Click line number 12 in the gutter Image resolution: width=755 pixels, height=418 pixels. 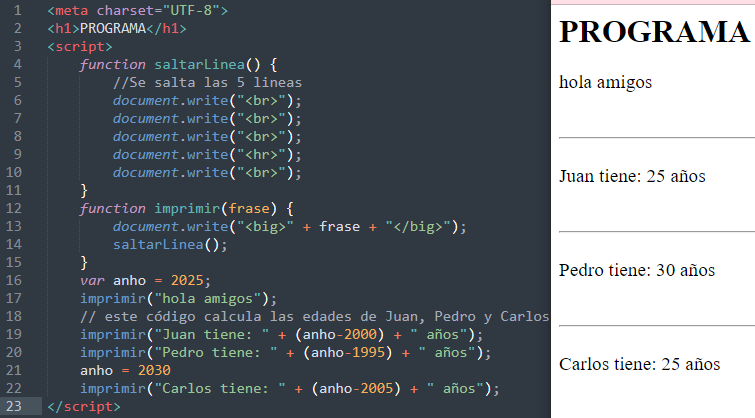(15, 209)
